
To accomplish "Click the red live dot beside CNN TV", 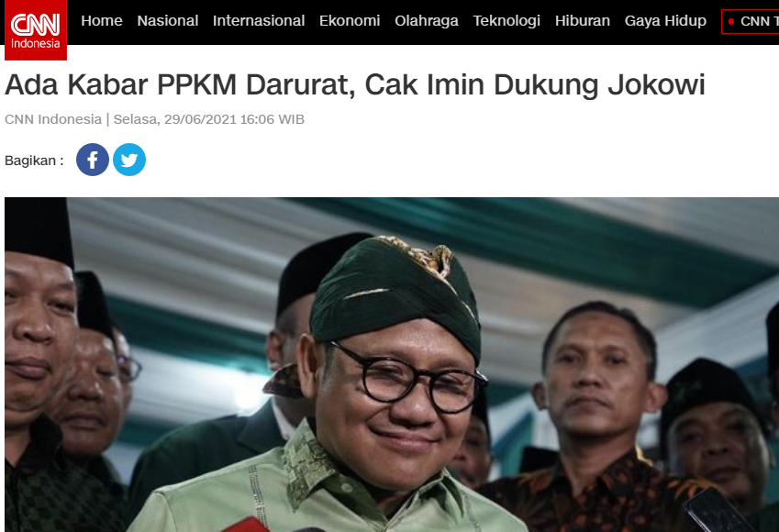I will [x=730, y=21].
